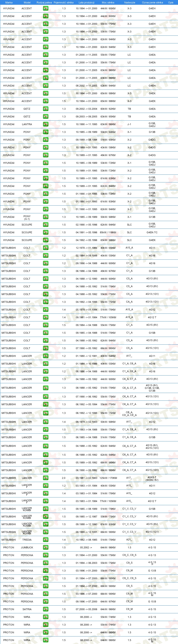Click the A21_ body code cell
178x644 pixels.
(x=129, y=540)
